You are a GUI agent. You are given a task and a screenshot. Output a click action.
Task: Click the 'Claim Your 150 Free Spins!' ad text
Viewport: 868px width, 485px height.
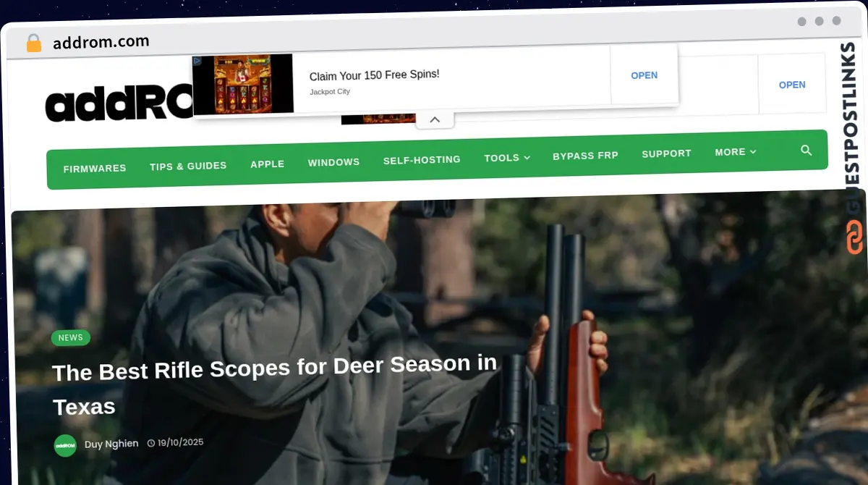coord(374,75)
